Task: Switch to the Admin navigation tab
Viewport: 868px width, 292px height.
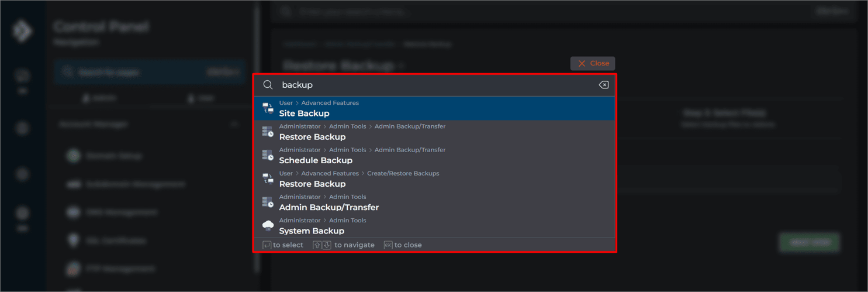Action: 101,98
